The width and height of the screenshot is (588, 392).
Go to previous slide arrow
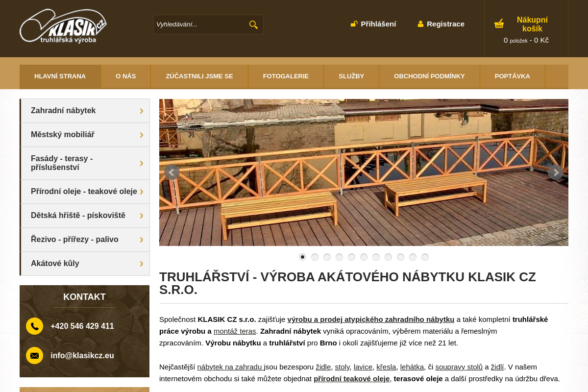[172, 172]
